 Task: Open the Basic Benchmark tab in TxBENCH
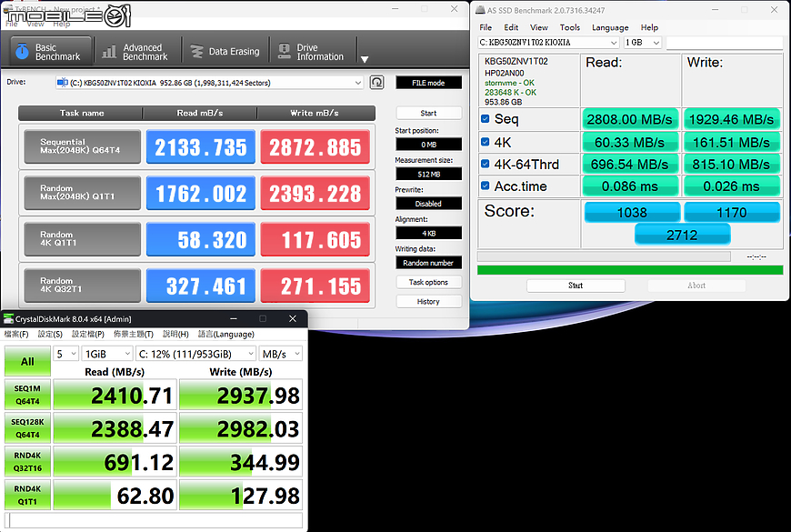pos(52,52)
